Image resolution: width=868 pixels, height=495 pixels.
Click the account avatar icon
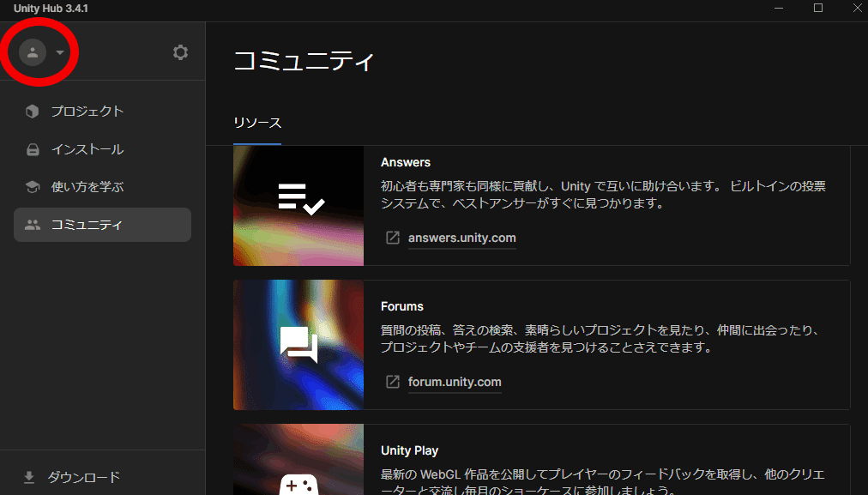point(33,52)
